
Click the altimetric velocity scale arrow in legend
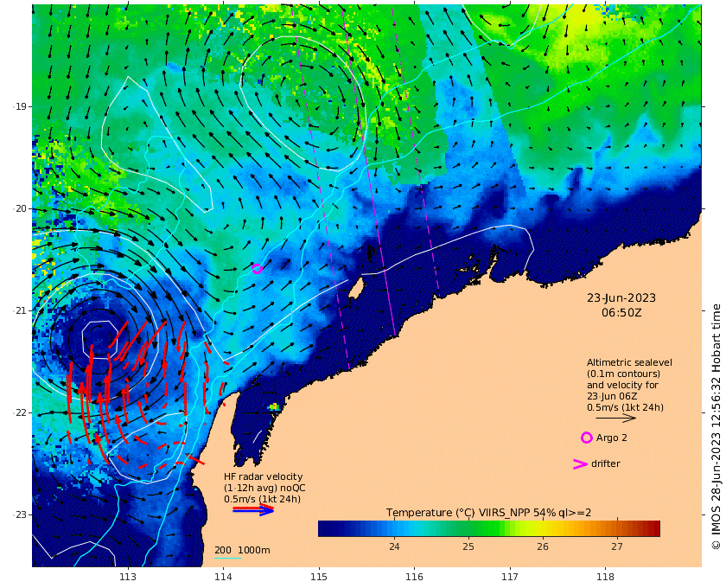tap(615, 418)
